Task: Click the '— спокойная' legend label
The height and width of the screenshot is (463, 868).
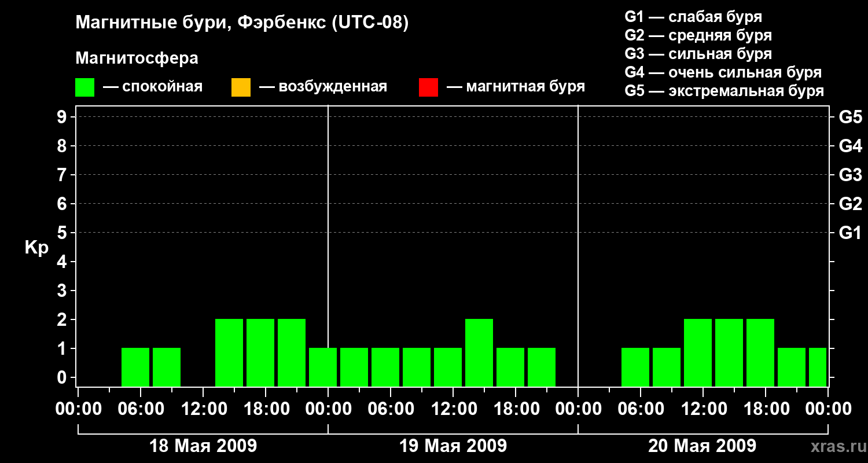Action: pyautogui.click(x=153, y=87)
